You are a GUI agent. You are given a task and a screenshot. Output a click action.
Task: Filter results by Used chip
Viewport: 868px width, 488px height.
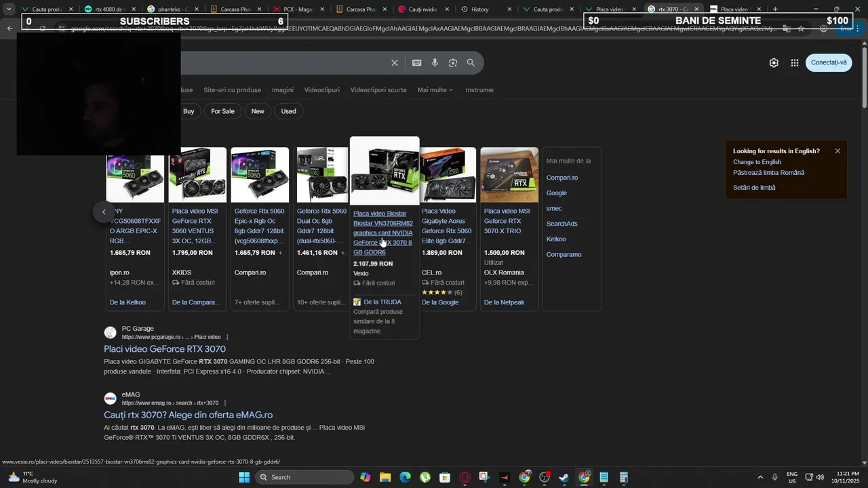click(x=289, y=111)
